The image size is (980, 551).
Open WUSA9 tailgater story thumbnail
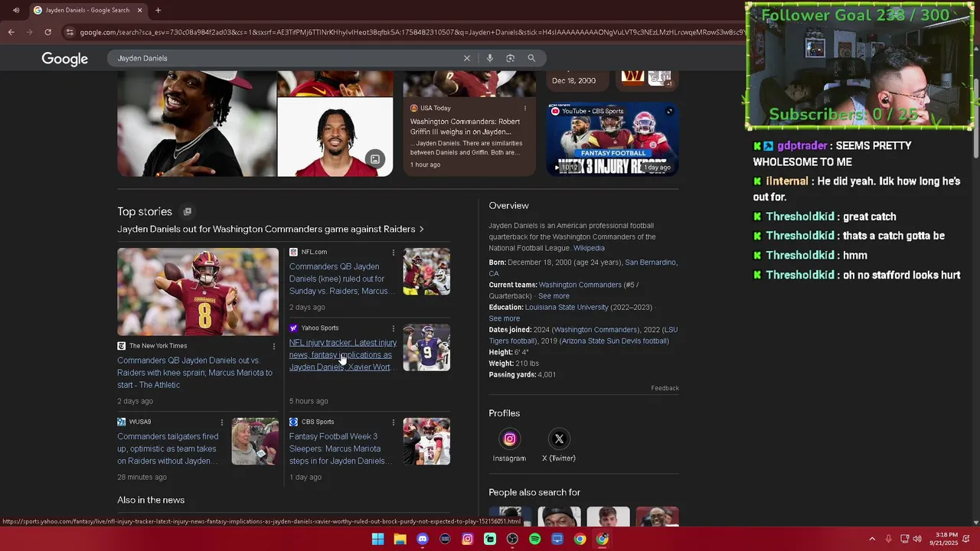(255, 441)
